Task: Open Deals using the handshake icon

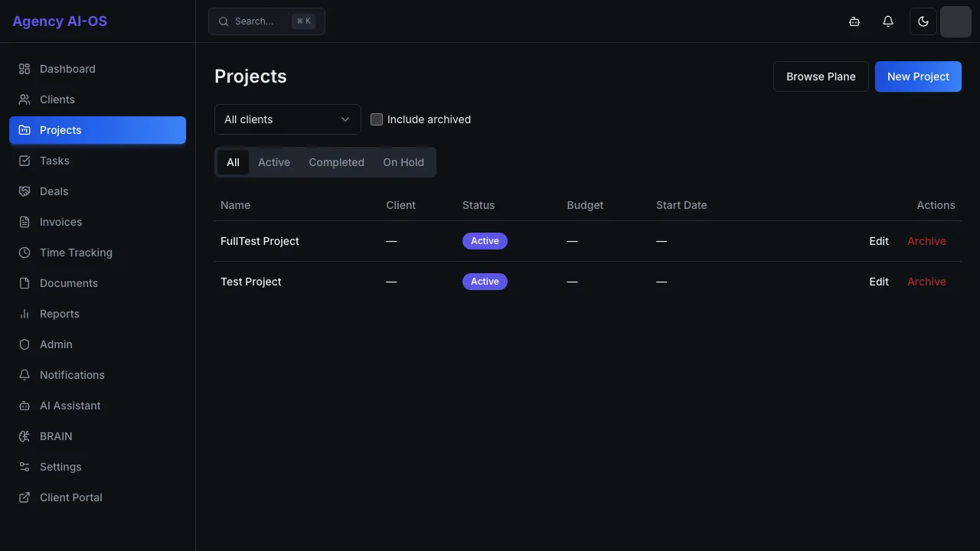Action: click(x=24, y=191)
